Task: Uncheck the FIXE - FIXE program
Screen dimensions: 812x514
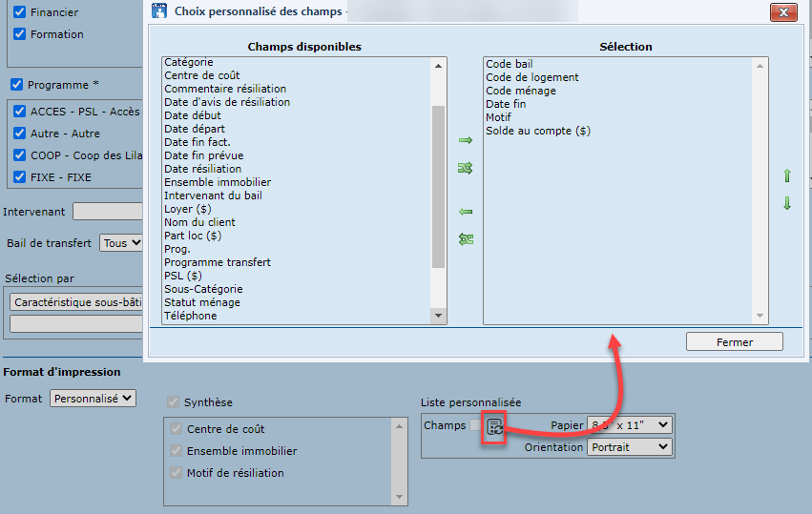Action: pyautogui.click(x=20, y=177)
